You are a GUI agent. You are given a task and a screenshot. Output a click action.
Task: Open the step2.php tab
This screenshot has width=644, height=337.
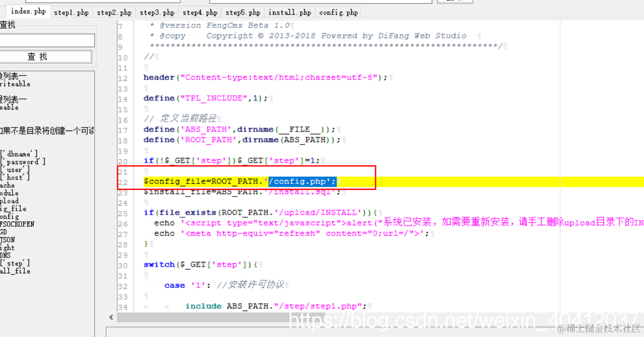pos(114,12)
